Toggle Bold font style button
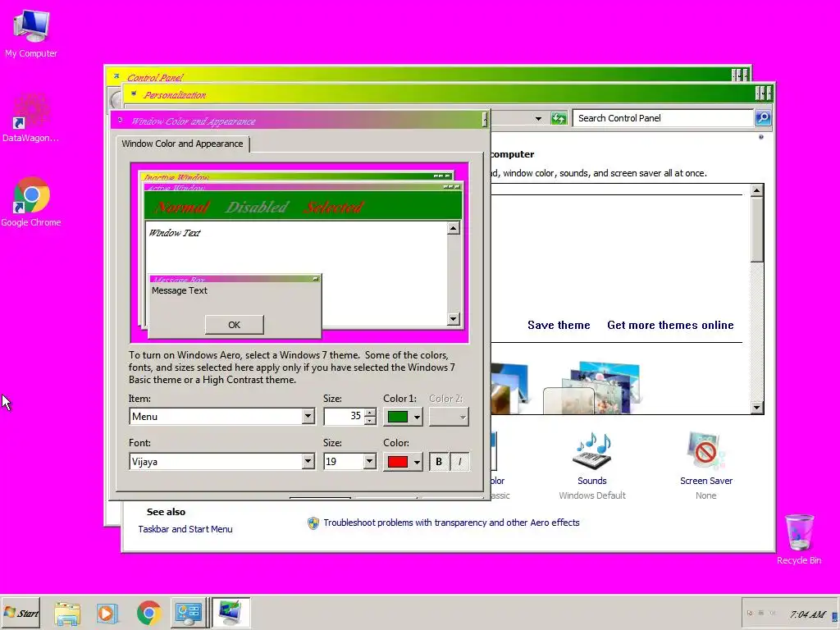Screen dimensions: 840x630 tap(439, 462)
